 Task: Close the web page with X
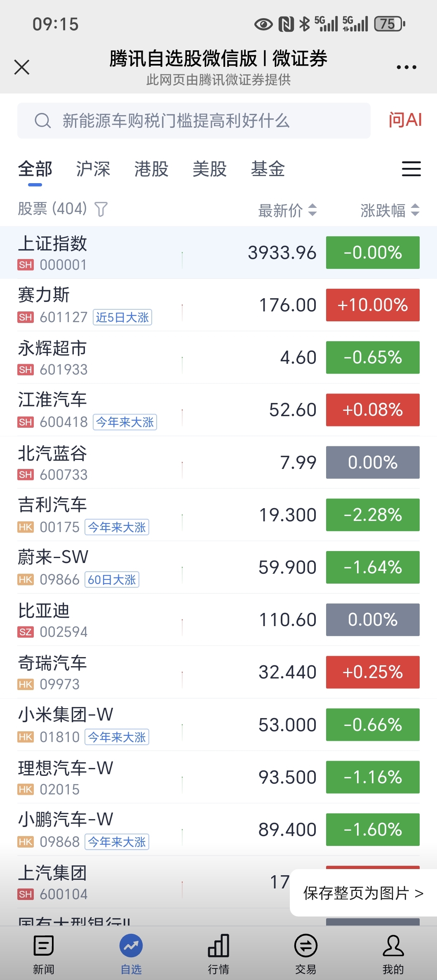[22, 67]
